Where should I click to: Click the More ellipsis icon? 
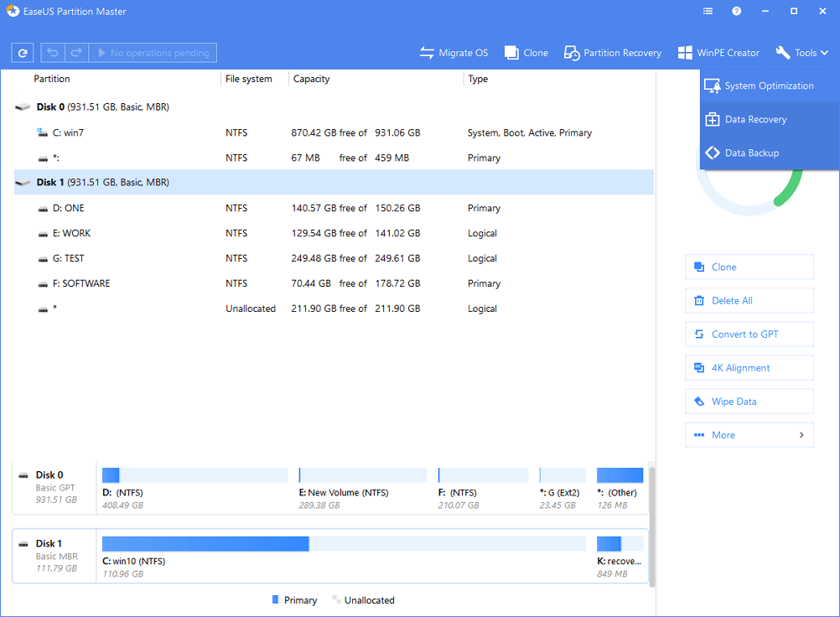(x=699, y=435)
